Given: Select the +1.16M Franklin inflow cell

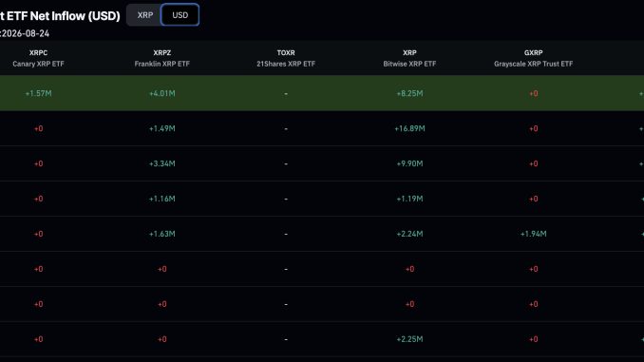Looking at the screenshot, I should coord(162,199).
